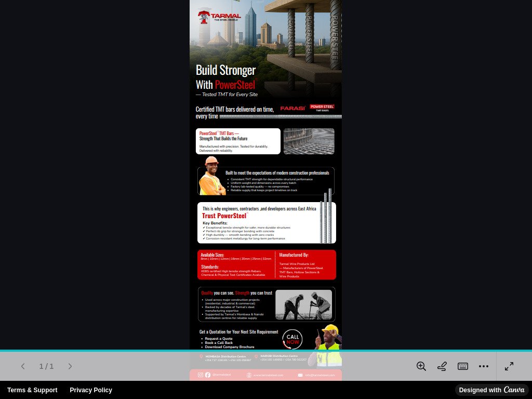
Task: Enter fullscreen presentation mode
Action: (509, 366)
